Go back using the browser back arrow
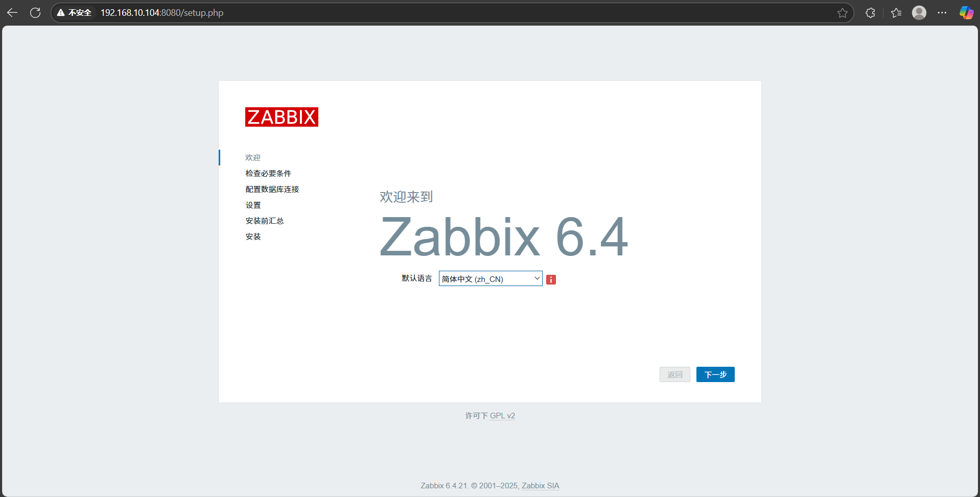980x497 pixels. 12,13
